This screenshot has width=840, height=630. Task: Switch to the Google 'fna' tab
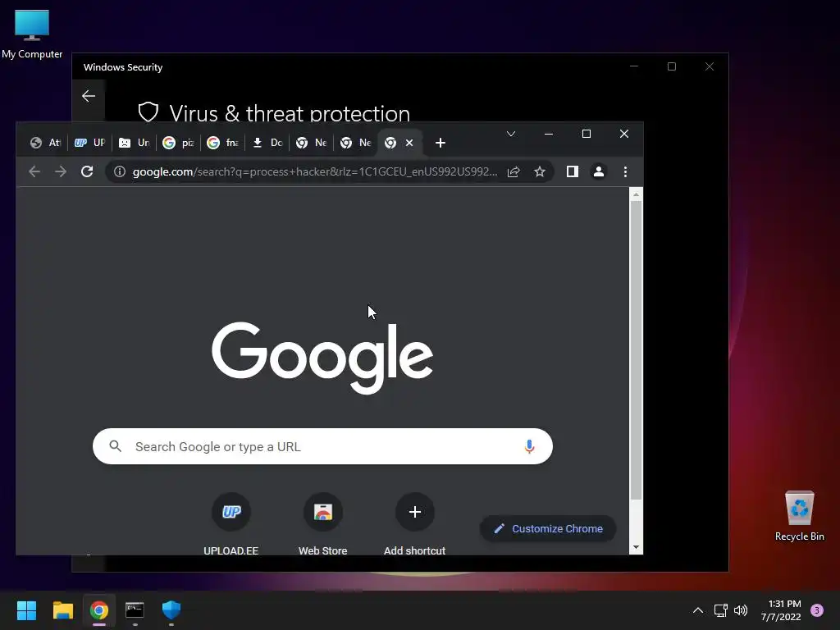coord(223,143)
